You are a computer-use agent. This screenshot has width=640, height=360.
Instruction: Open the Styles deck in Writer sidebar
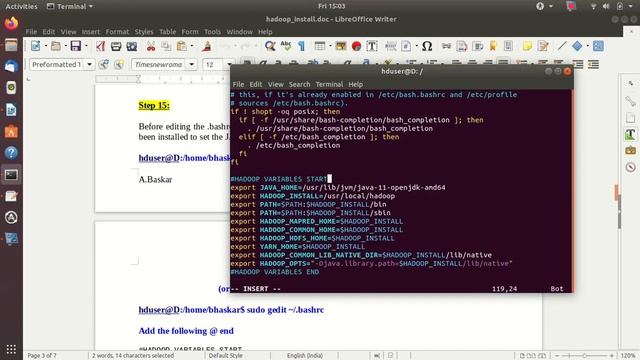630,134
